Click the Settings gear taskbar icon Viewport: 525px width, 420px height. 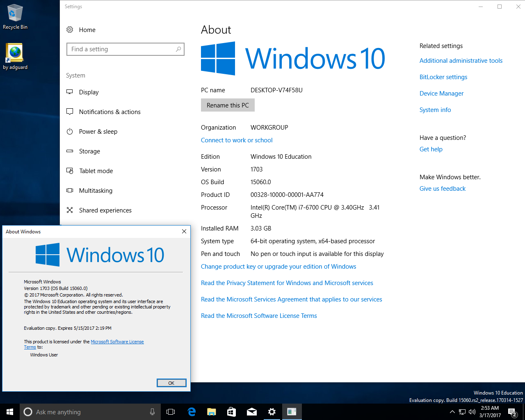(x=272, y=412)
